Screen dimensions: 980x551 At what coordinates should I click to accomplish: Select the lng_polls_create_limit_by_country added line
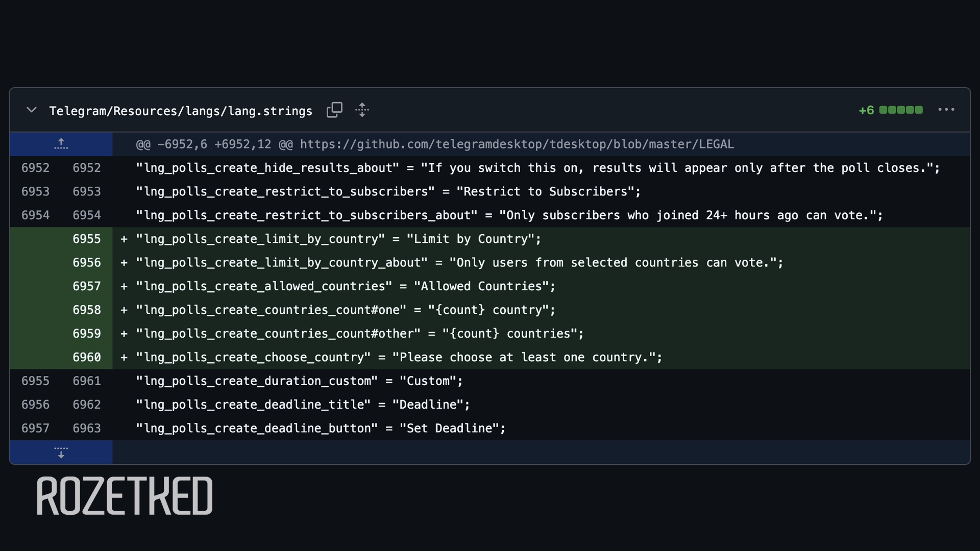click(x=338, y=239)
